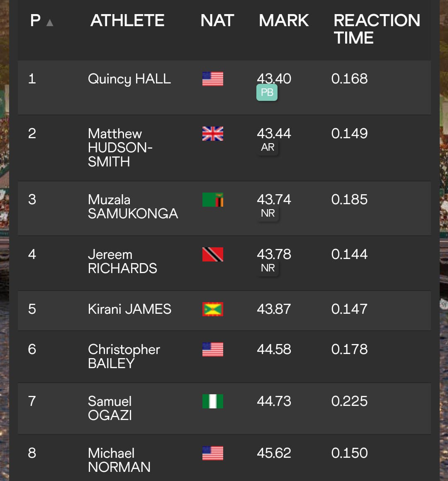The image size is (448, 481).
Task: Click the Great Britain flag icon
Action: pyautogui.click(x=213, y=134)
